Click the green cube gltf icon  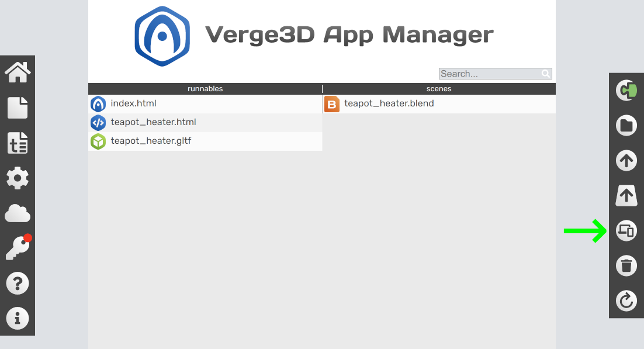point(98,141)
